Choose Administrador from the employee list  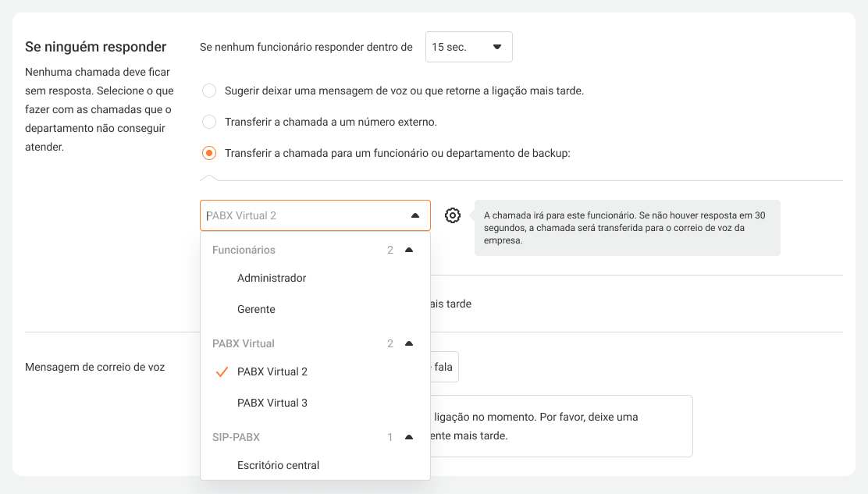272,278
